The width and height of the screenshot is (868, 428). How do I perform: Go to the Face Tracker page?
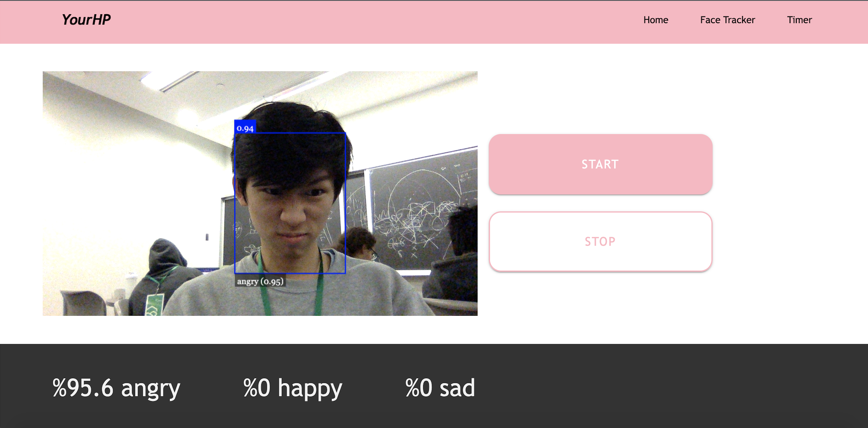[x=727, y=20]
